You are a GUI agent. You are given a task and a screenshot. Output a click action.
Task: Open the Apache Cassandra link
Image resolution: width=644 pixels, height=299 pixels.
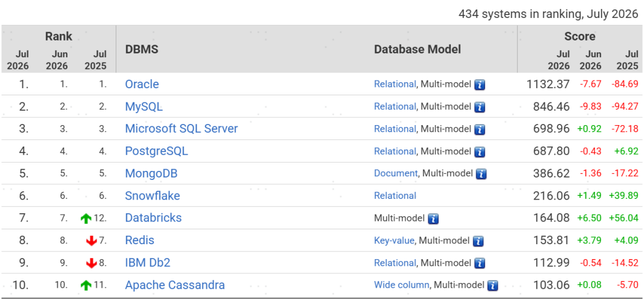click(x=175, y=285)
